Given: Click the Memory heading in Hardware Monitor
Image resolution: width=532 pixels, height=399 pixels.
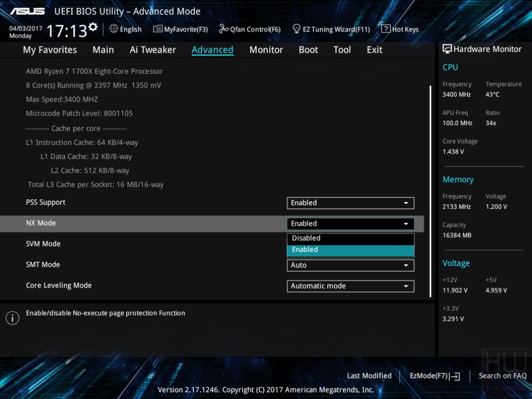Looking at the screenshot, I should (458, 180).
